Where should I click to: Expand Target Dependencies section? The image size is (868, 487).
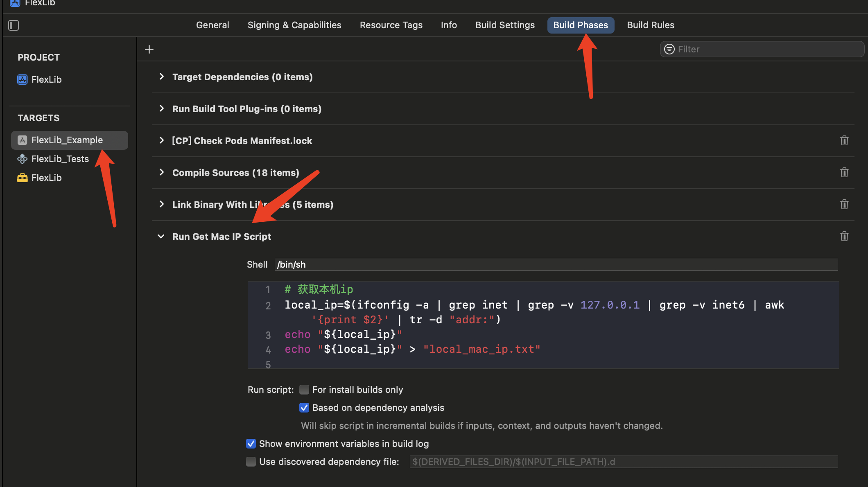click(161, 77)
